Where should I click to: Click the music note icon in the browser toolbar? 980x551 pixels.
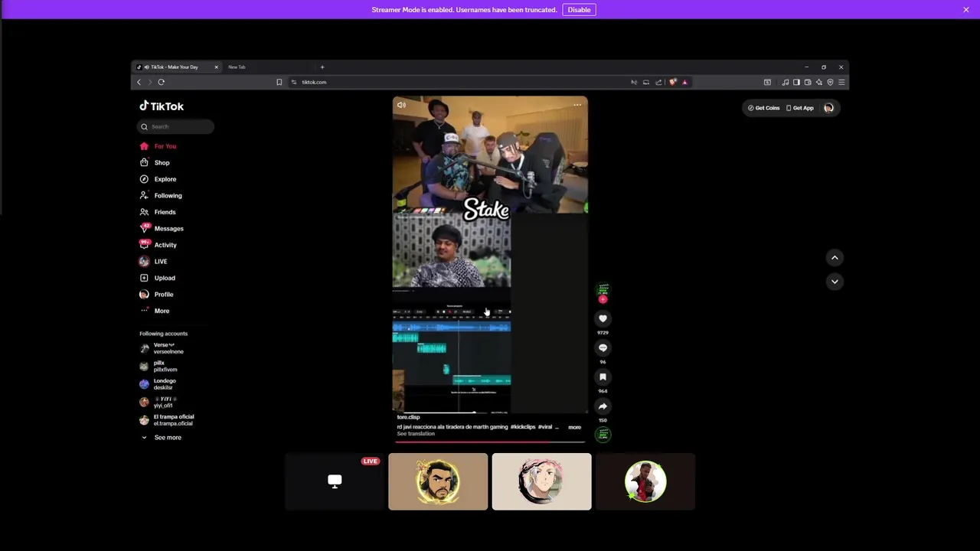tap(785, 82)
